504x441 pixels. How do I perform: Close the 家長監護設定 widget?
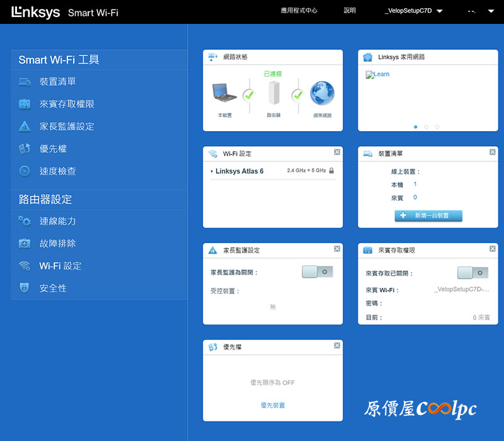337,249
